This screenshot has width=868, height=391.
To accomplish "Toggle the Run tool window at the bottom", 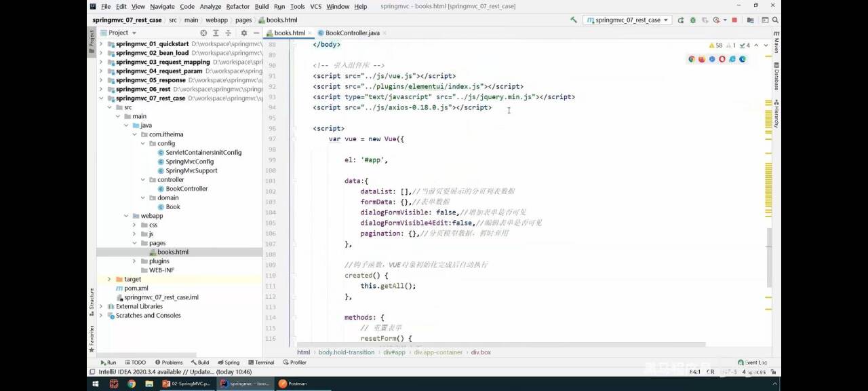I will click(x=108, y=362).
